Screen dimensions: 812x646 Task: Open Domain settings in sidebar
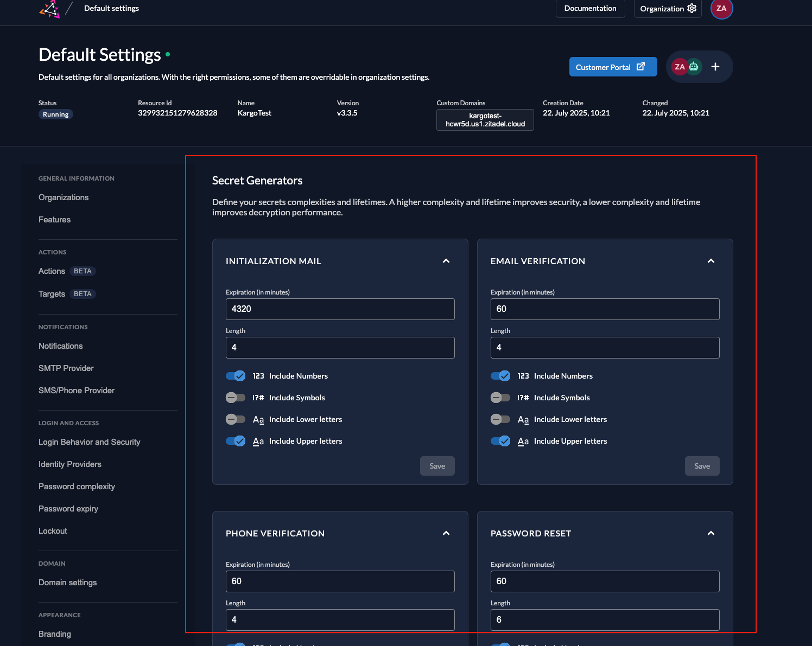[68, 583]
